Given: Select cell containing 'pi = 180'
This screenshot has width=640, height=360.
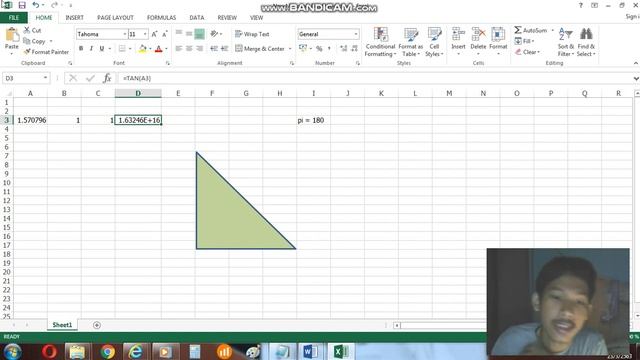Looking at the screenshot, I should pyautogui.click(x=313, y=120).
